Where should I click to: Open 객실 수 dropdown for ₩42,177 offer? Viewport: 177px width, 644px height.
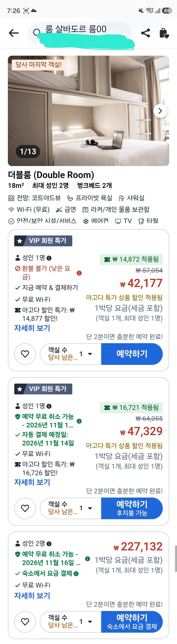click(71, 354)
